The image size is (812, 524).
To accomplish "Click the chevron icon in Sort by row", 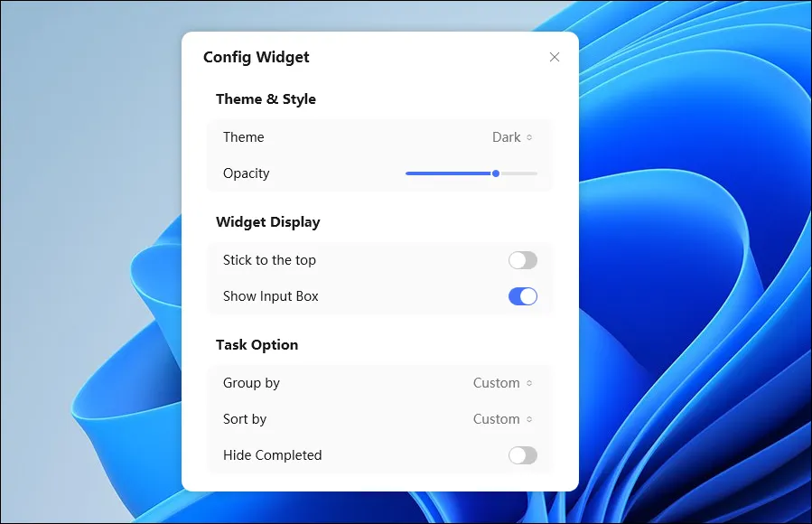I will point(529,419).
